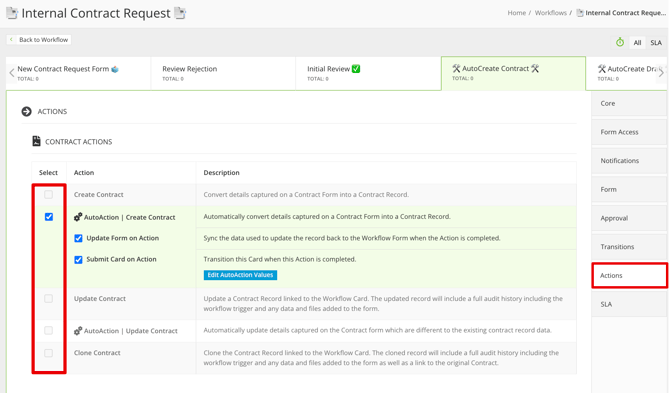
Task: Open the New Contract Request Form stage tab
Action: click(x=78, y=73)
